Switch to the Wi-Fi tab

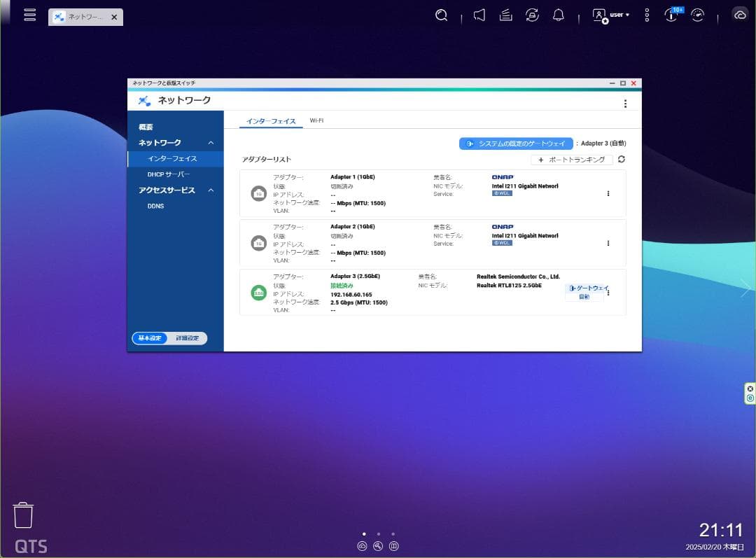(317, 120)
